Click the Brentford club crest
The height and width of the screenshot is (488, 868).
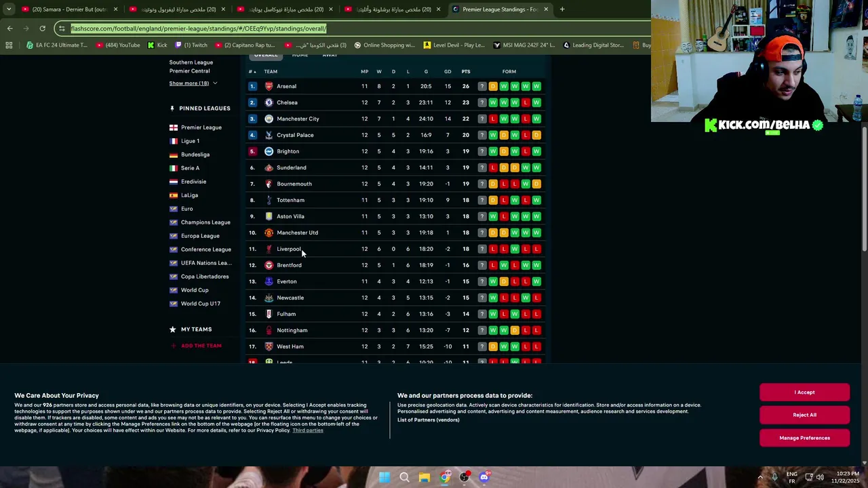269,265
